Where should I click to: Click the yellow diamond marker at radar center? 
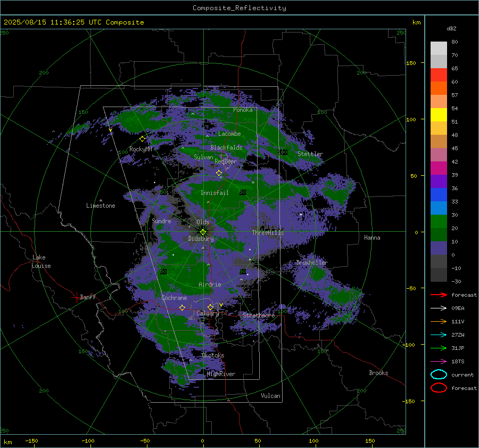pyautogui.click(x=203, y=232)
